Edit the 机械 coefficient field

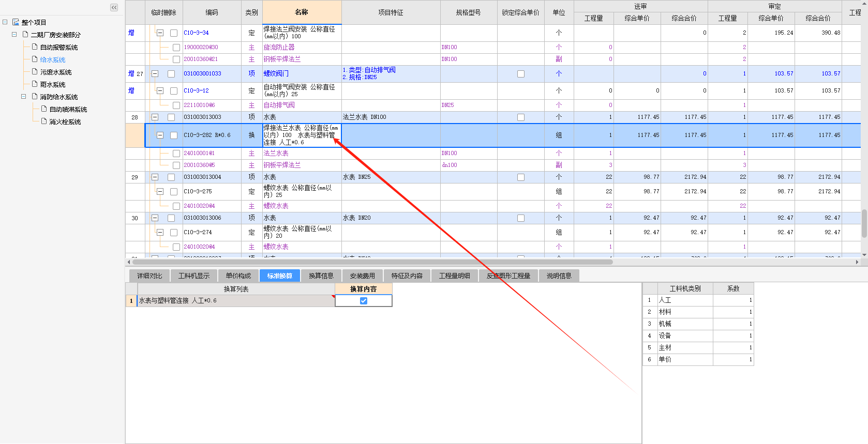[x=733, y=324]
